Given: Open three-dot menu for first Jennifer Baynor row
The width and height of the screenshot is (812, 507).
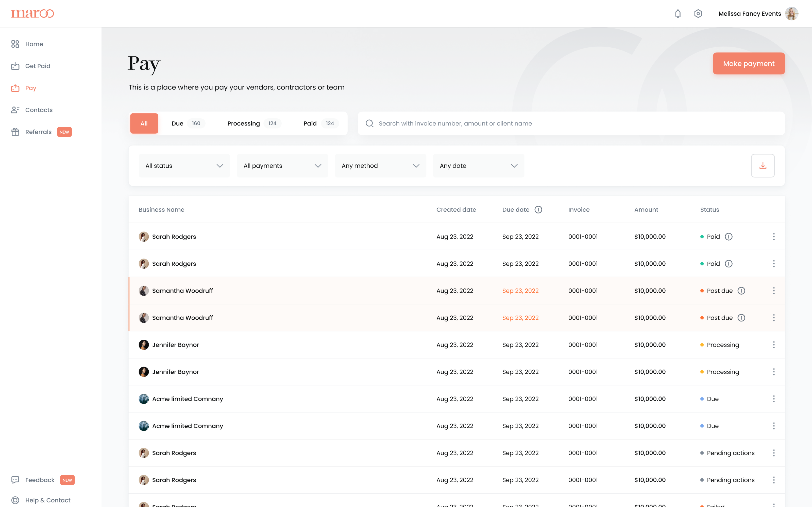Looking at the screenshot, I should coord(774,345).
